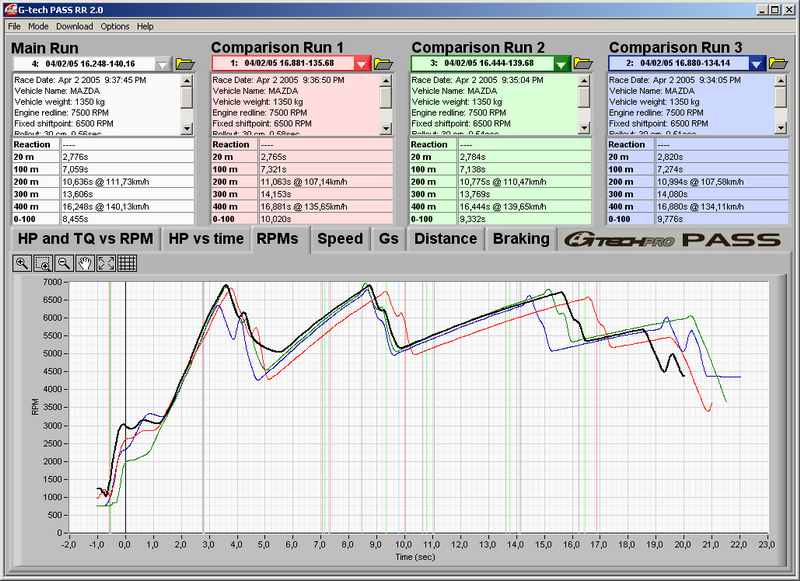800x581 pixels.
Task: Click Comparison Run 3 300 m value 14,080s
Action: (x=722, y=194)
